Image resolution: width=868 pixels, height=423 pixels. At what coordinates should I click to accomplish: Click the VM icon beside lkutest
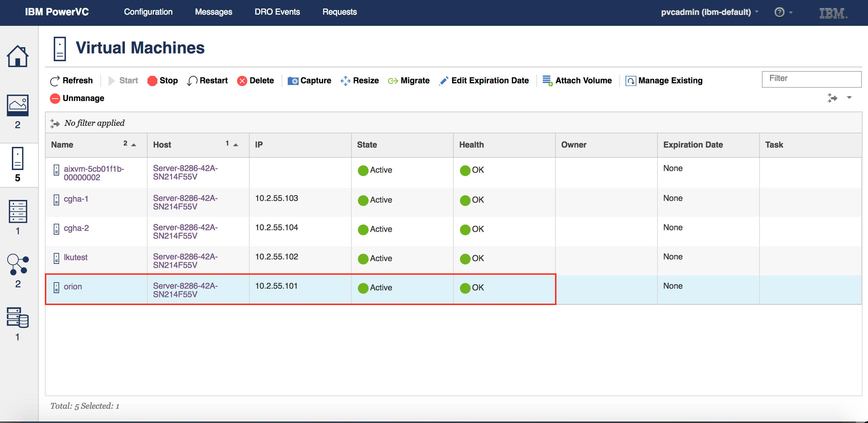(x=56, y=258)
